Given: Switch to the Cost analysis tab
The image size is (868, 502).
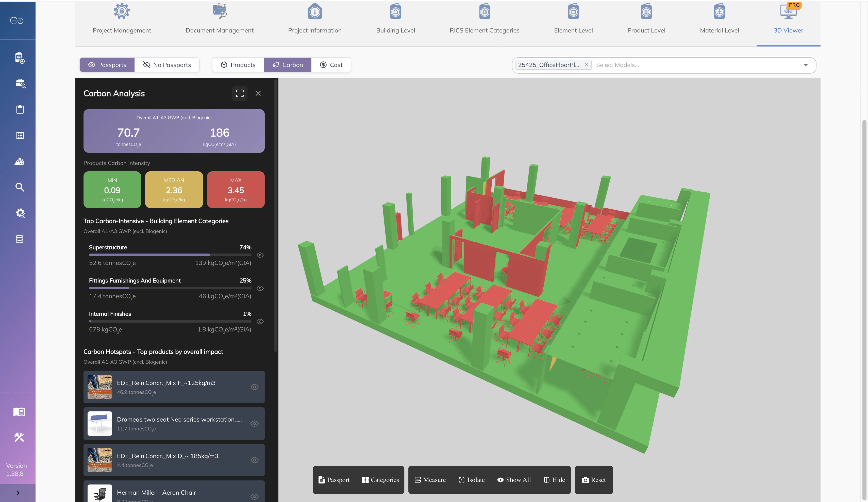Looking at the screenshot, I should pyautogui.click(x=331, y=64).
